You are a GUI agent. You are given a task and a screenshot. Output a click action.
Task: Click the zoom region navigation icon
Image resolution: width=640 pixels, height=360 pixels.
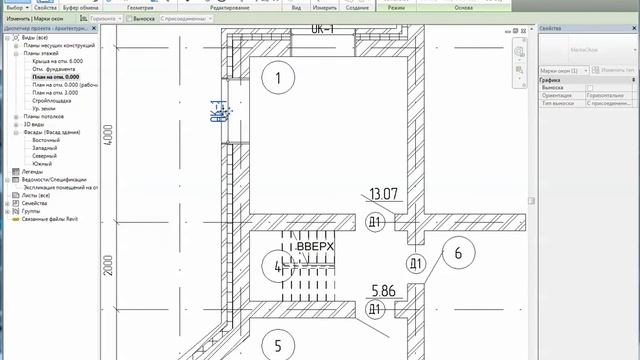click(519, 70)
